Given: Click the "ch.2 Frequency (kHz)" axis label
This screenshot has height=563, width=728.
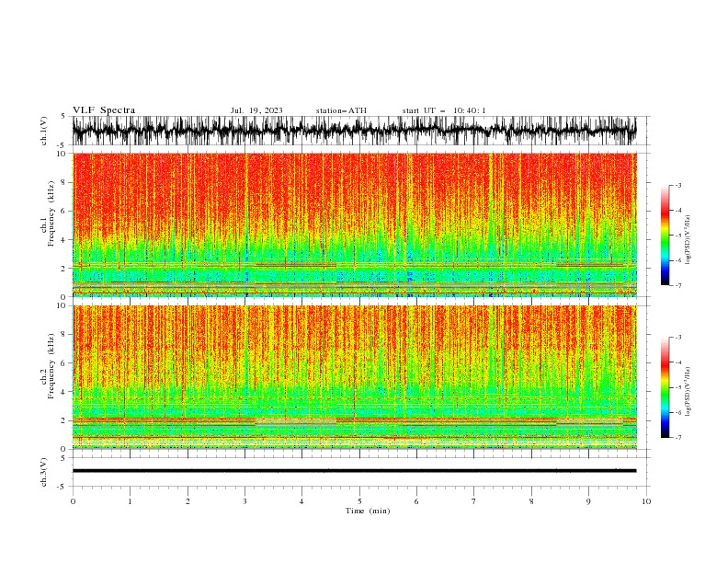Looking at the screenshot, I should click(x=48, y=366).
